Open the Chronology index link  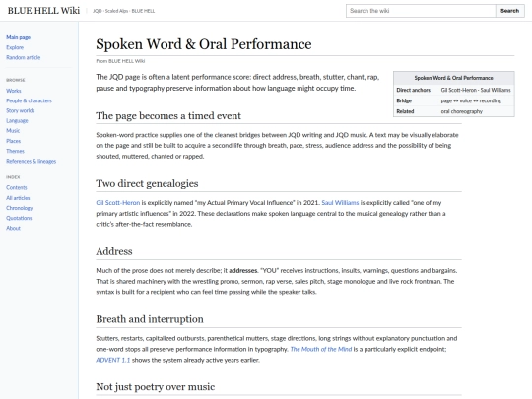[x=20, y=208]
